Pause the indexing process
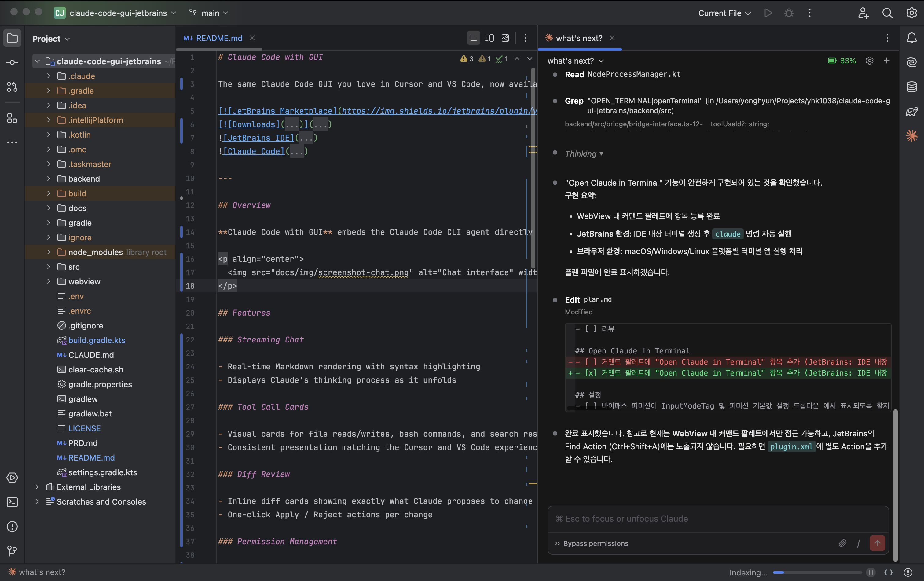 pos(871,572)
